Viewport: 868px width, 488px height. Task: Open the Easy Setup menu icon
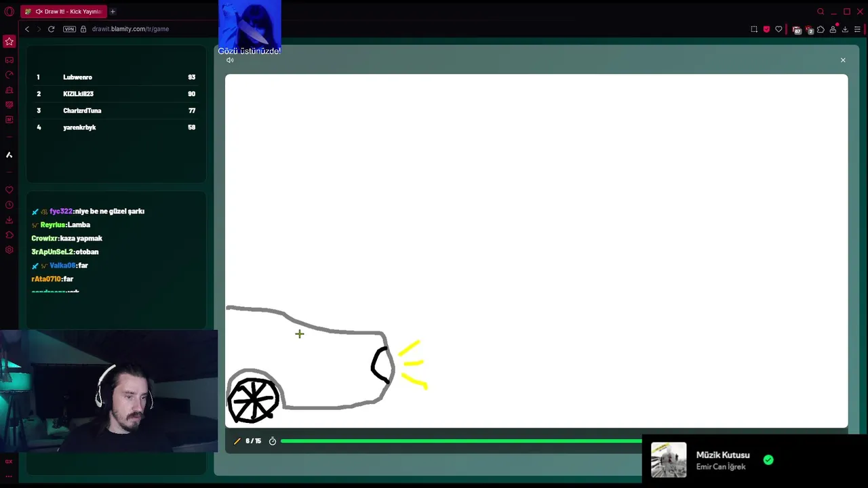(857, 29)
